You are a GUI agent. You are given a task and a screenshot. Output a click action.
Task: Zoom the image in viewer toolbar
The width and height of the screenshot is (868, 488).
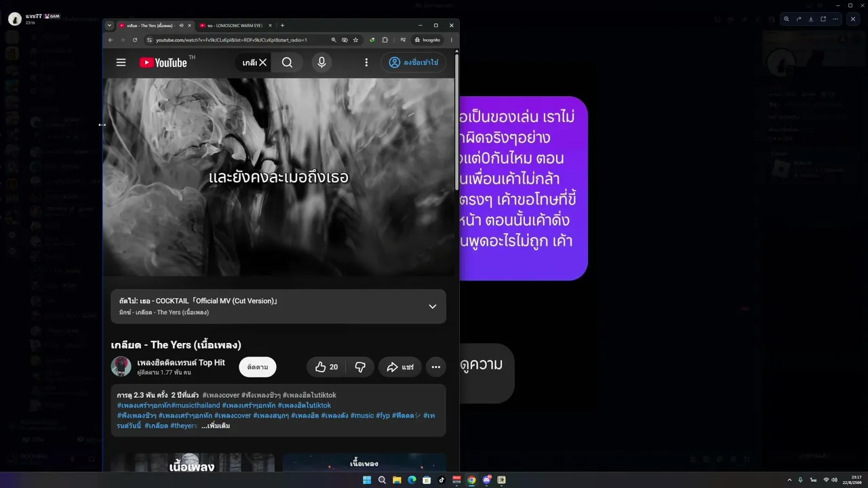click(x=787, y=19)
